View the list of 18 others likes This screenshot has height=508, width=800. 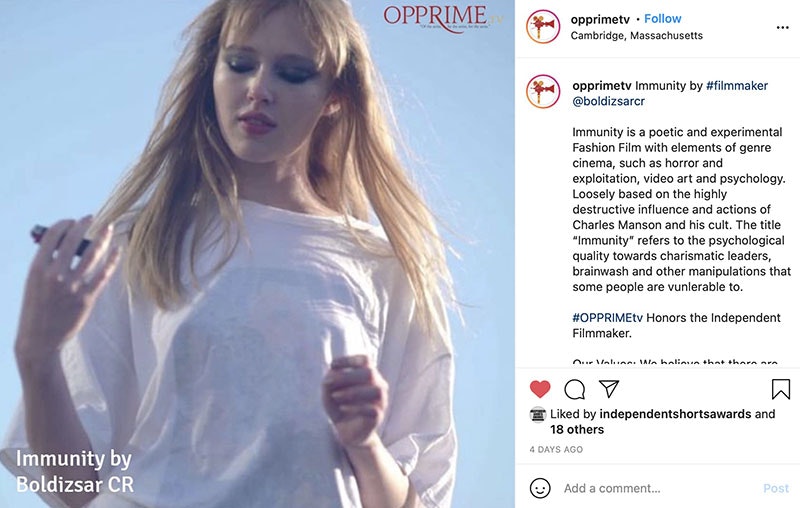(577, 429)
